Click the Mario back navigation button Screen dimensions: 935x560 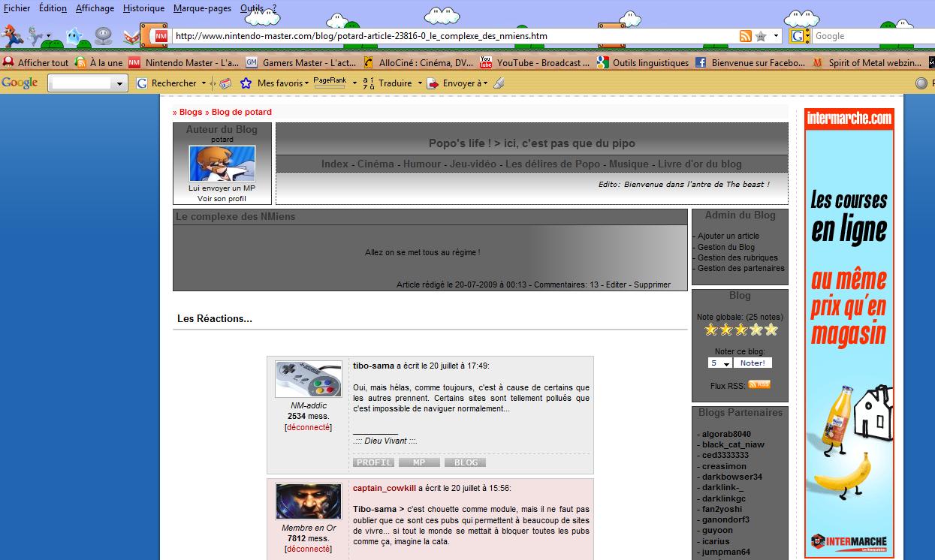11,35
